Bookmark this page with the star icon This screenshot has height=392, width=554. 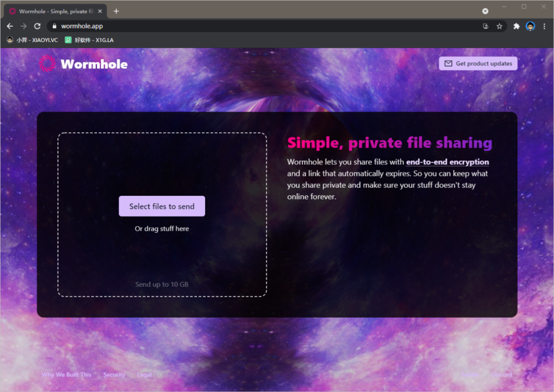[x=499, y=26]
